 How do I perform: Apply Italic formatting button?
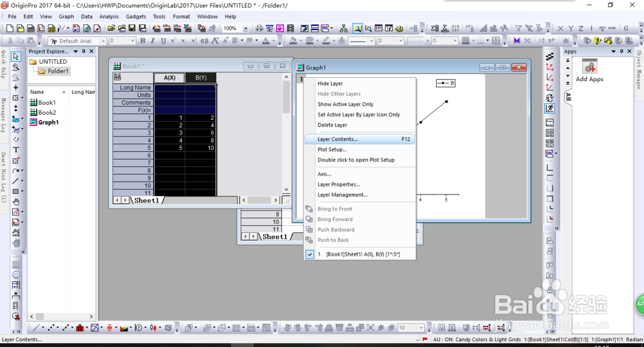[153, 41]
